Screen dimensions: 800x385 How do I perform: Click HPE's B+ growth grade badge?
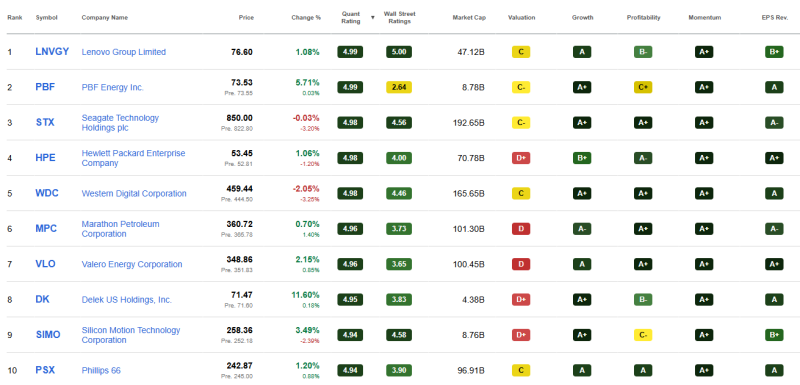[x=582, y=158]
